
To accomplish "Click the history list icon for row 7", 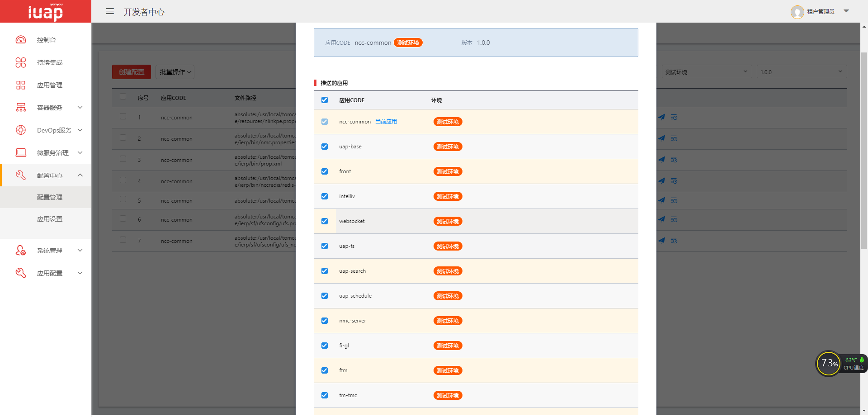I will pyautogui.click(x=674, y=241).
